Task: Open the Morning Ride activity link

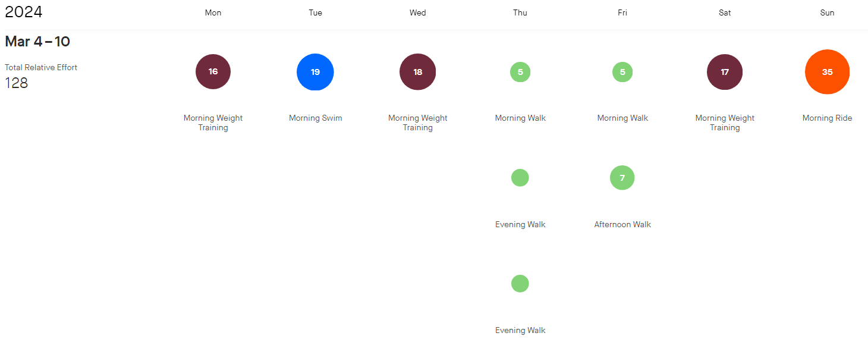Action: (827, 118)
